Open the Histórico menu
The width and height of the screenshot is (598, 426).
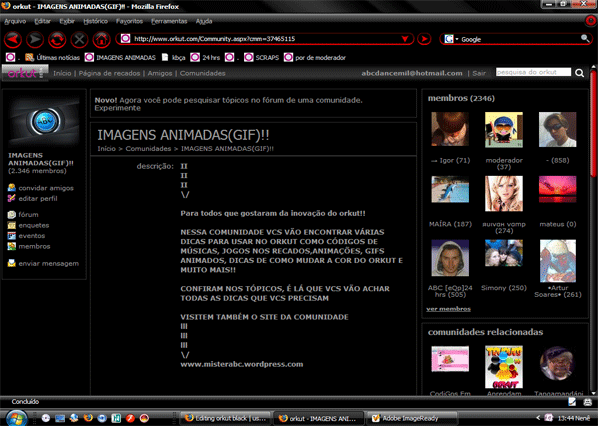(96, 21)
